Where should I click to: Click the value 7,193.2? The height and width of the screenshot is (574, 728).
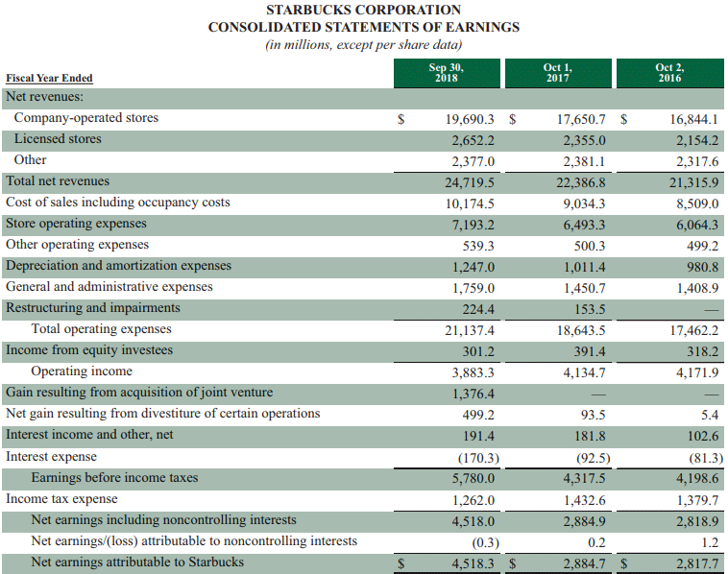473,225
